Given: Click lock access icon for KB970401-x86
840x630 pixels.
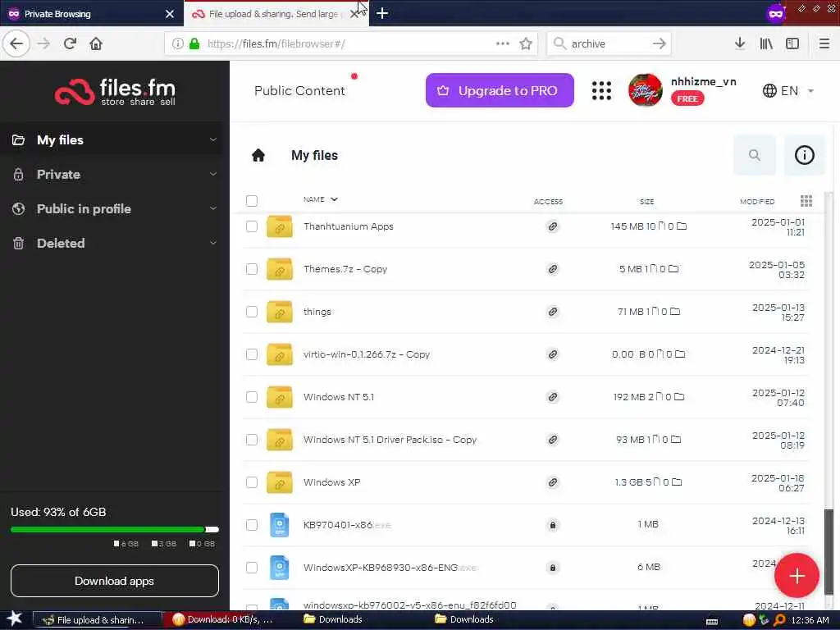Looking at the screenshot, I should coord(552,525).
